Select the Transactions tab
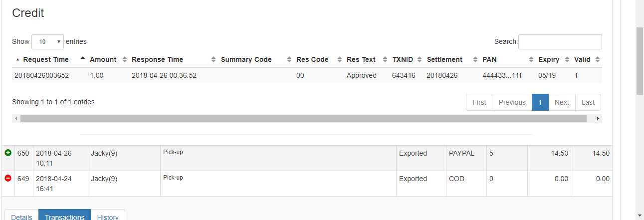 pyautogui.click(x=64, y=217)
